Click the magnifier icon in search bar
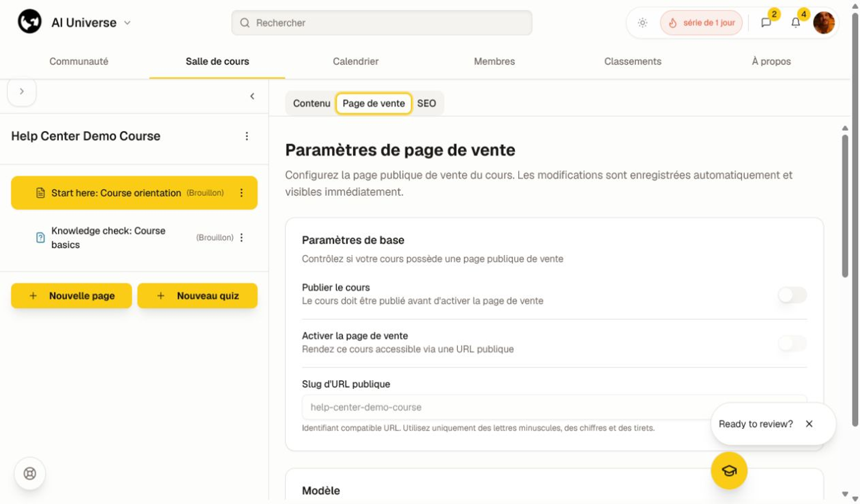This screenshot has height=504, width=860. (244, 23)
